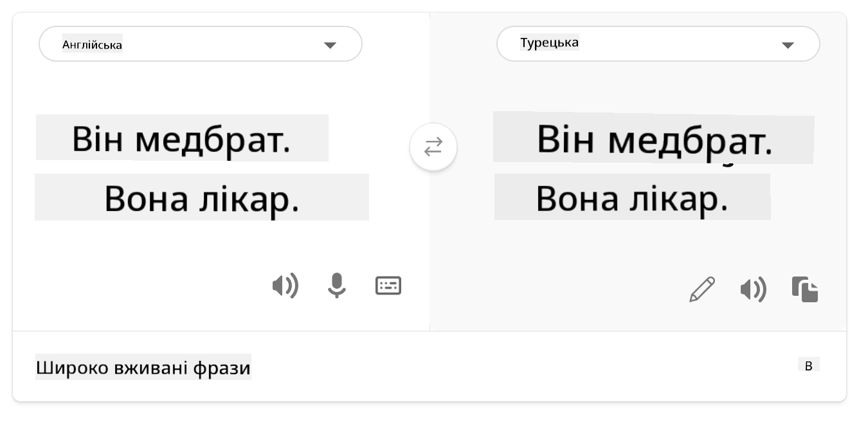Select the translated line "Вона лікар."
This screenshot has width=868, height=427.
632,197
